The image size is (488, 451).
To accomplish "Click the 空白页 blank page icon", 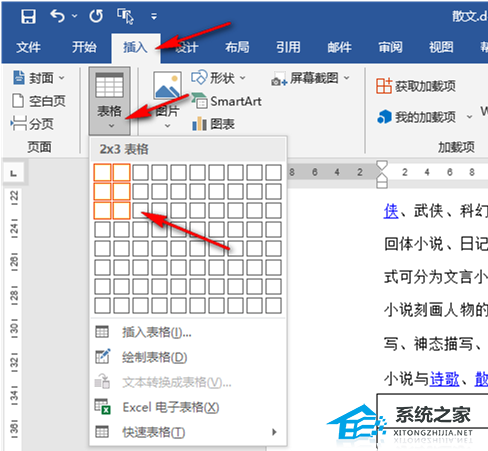I will tap(18, 101).
